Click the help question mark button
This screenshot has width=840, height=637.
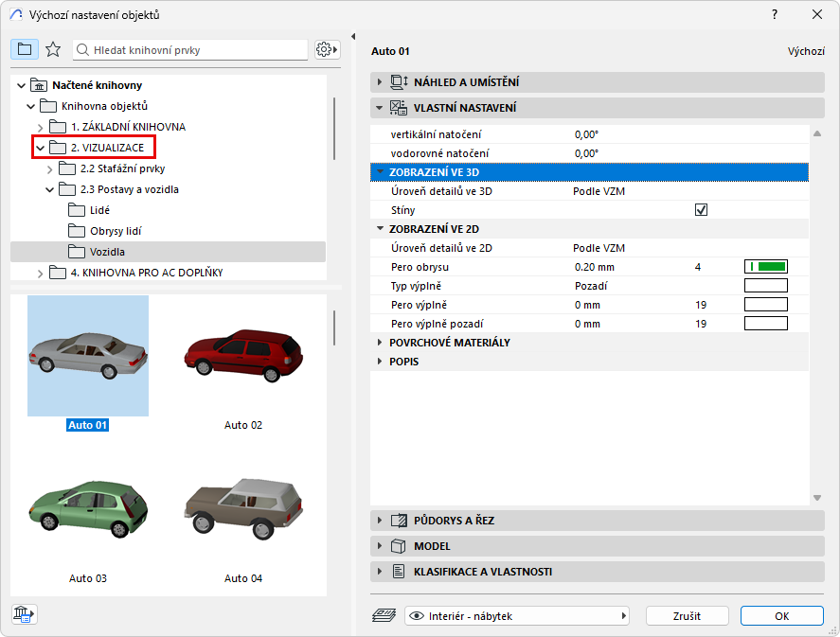point(774,14)
